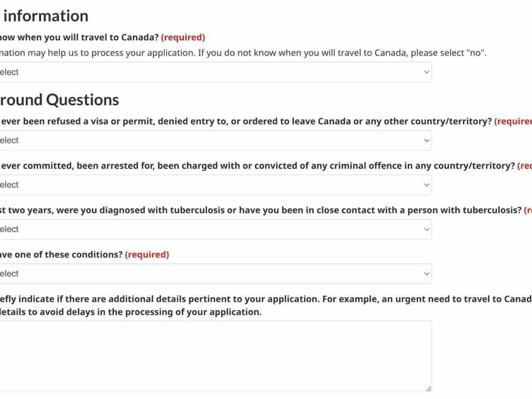Click the "when you will travel to Canada" label
The height and width of the screenshot is (399, 532).
pyautogui.click(x=79, y=37)
